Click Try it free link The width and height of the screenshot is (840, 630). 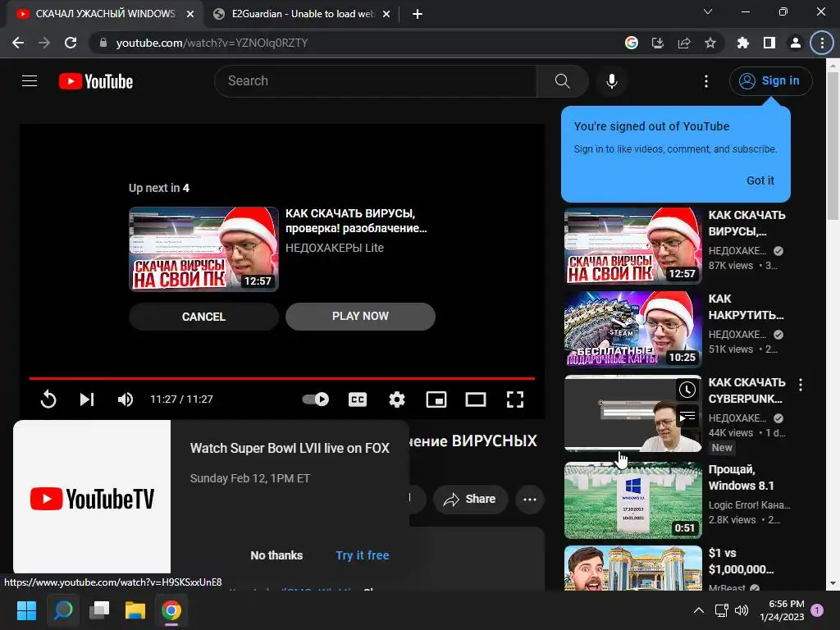362,555
